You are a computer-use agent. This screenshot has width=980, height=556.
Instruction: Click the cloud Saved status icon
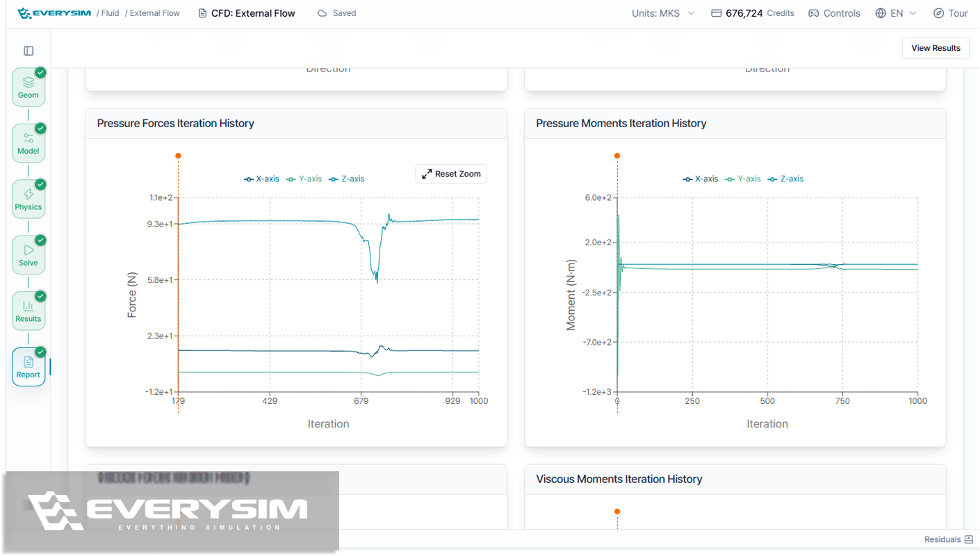click(x=322, y=13)
